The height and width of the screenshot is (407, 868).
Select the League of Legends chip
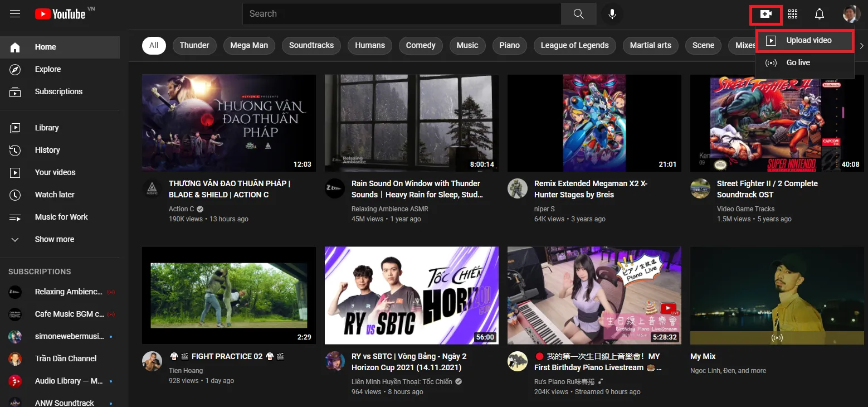575,46
